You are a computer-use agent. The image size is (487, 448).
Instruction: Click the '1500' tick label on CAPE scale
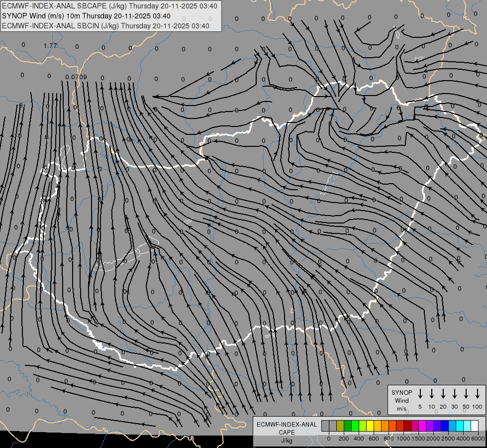click(418, 439)
